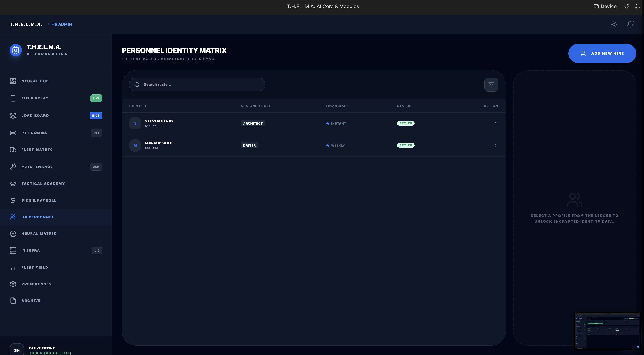Click the reload icon in top bar
644x355 pixels.
[626, 7]
